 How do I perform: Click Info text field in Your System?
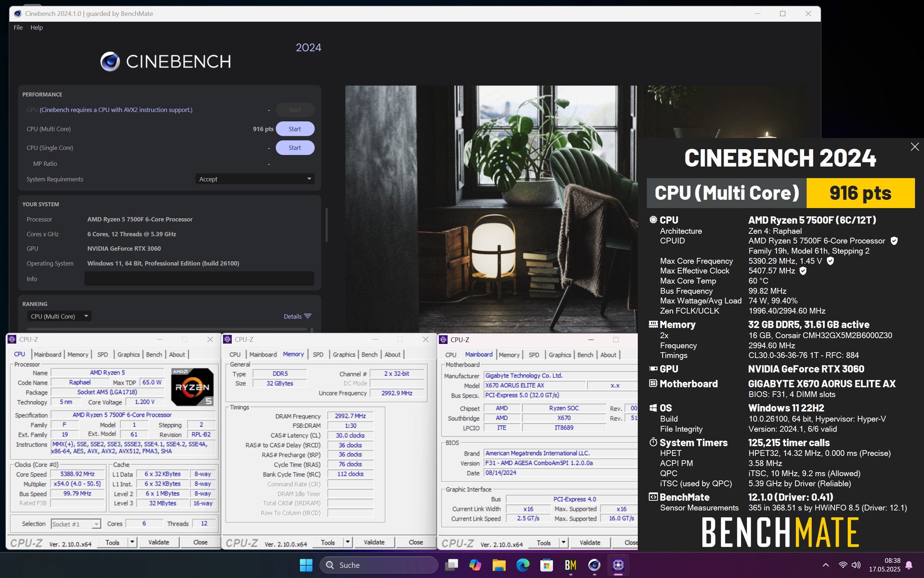point(199,278)
